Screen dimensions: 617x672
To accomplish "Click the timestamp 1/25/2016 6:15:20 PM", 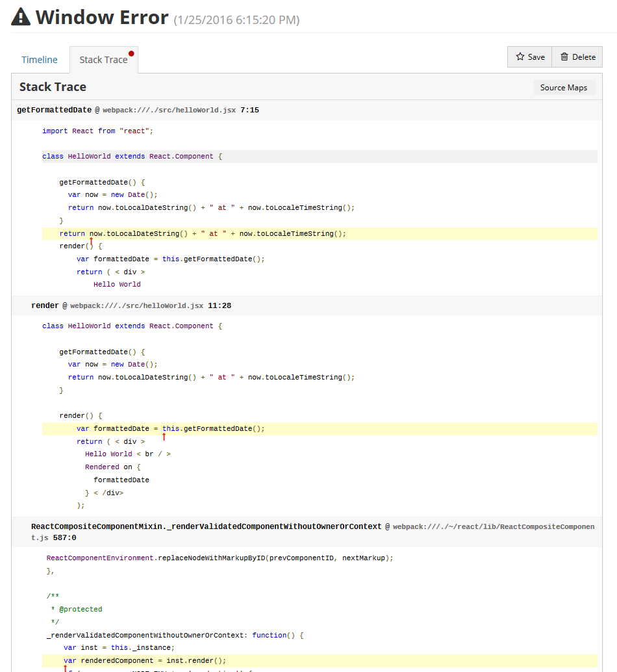I will (236, 20).
